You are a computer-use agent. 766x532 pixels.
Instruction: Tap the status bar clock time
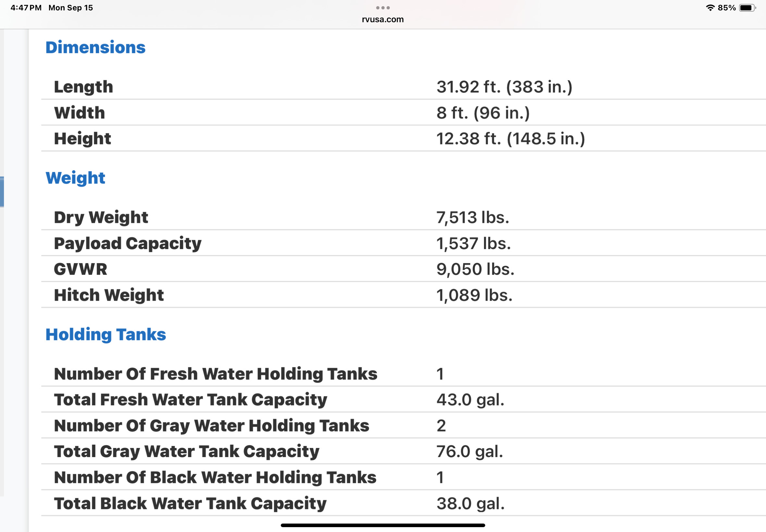pyautogui.click(x=26, y=8)
